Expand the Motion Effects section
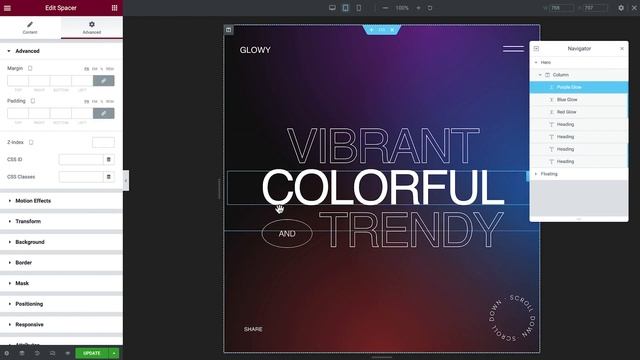Image resolution: width=640 pixels, height=360 pixels. (x=61, y=201)
